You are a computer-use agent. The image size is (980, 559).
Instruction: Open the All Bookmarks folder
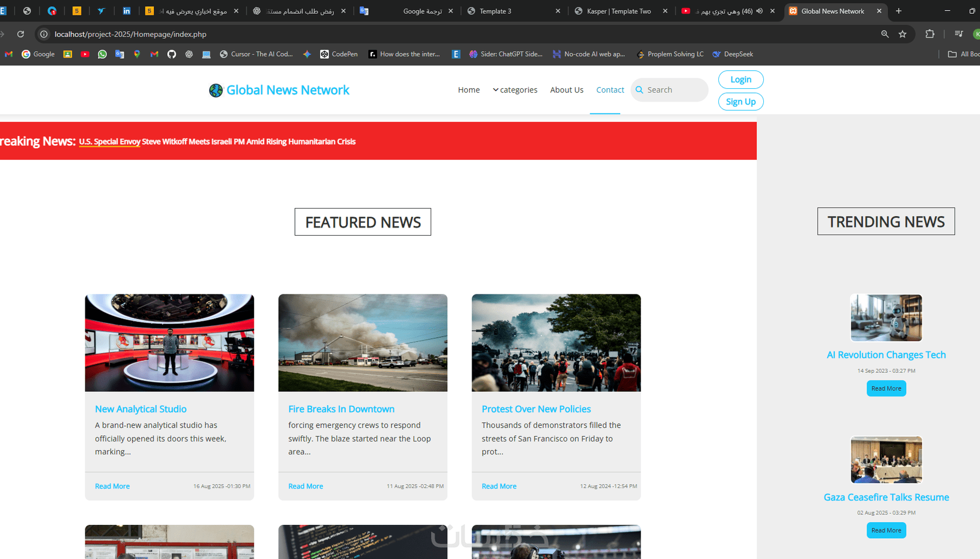[964, 54]
